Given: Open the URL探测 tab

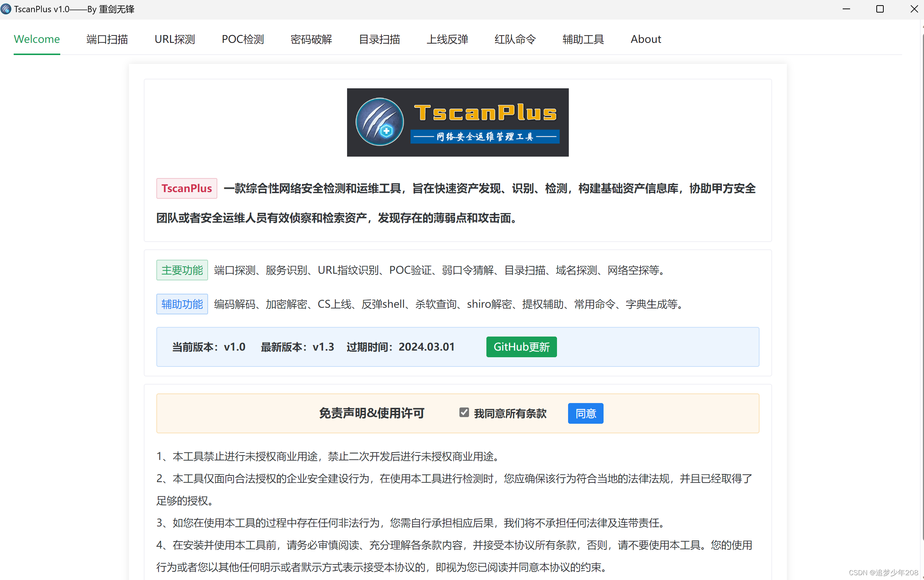Looking at the screenshot, I should pyautogui.click(x=174, y=39).
